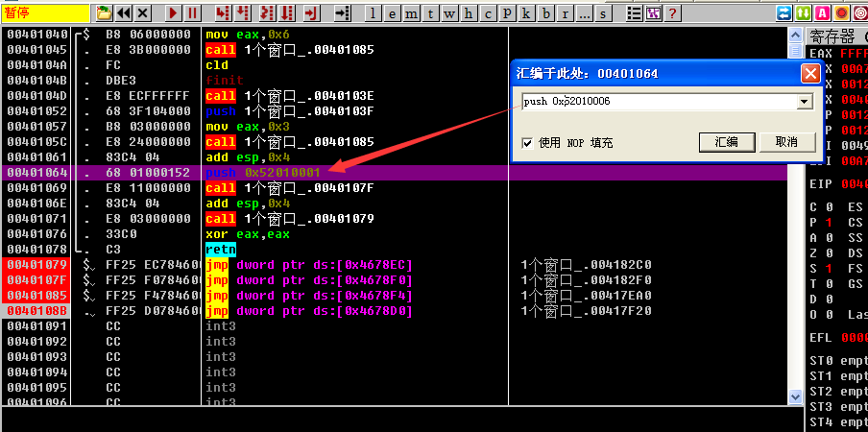
Task: Open Patches window with 'p' button
Action: pyautogui.click(x=507, y=12)
